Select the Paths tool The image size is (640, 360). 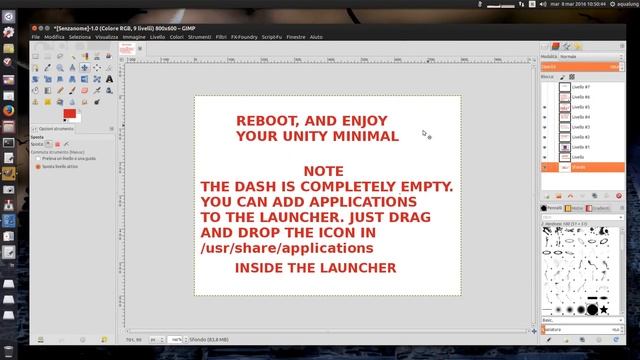(x=36, y=68)
